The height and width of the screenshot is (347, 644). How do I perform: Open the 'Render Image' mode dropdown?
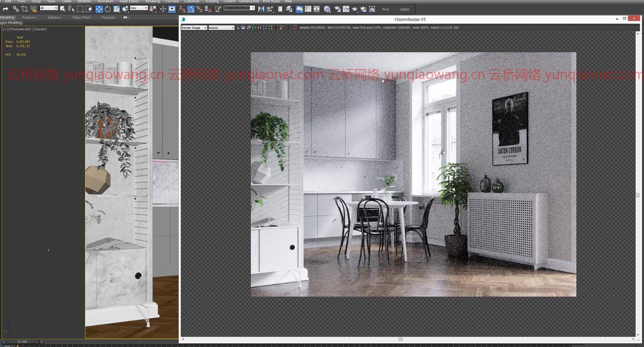[194, 27]
